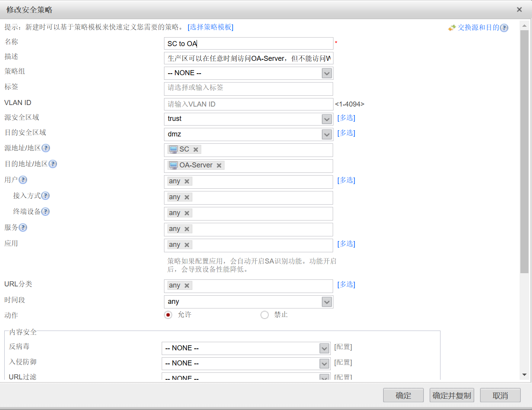Click 多选 link for URL分类

pos(346,284)
